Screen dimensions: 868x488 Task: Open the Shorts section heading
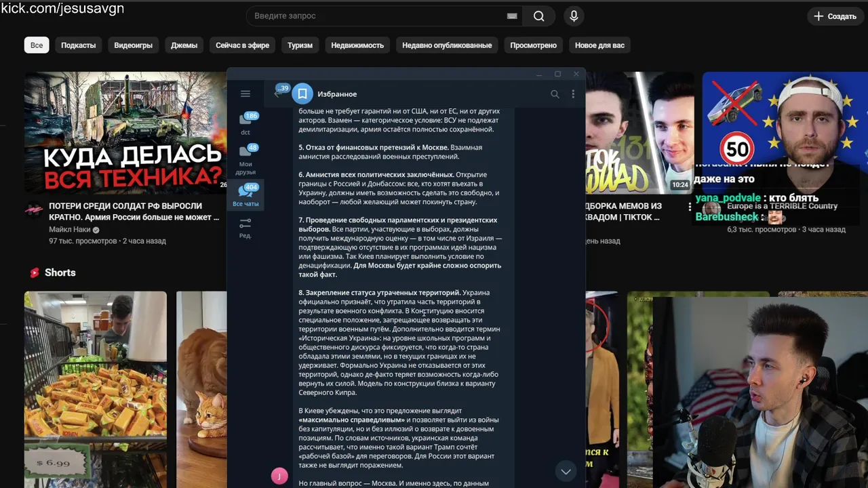point(60,272)
